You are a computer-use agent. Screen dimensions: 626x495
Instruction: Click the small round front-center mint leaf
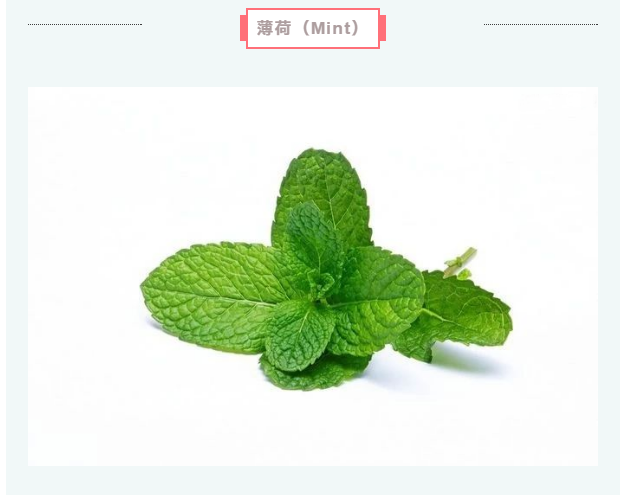pyautogui.click(x=299, y=335)
